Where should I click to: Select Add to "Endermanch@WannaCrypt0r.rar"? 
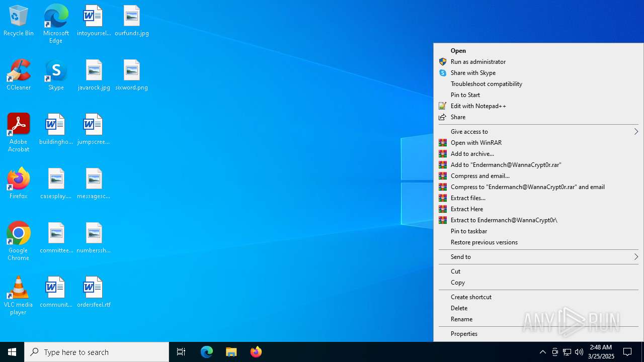coord(538,165)
